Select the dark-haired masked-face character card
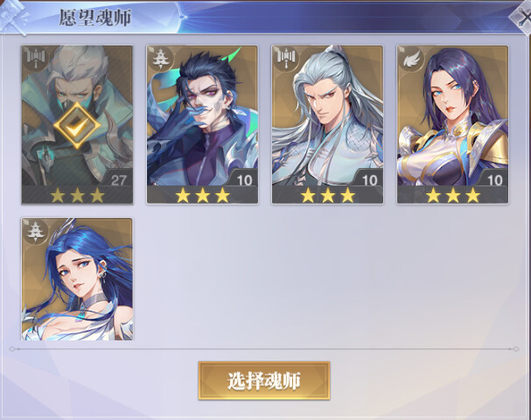Image resolution: width=531 pixels, height=420 pixels. point(202,124)
